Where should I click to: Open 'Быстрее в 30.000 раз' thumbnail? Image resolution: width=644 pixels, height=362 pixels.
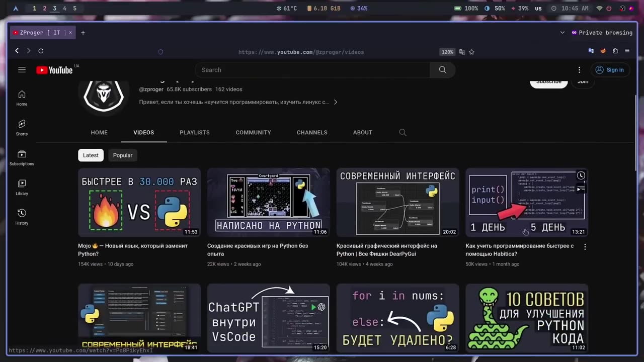point(139,202)
